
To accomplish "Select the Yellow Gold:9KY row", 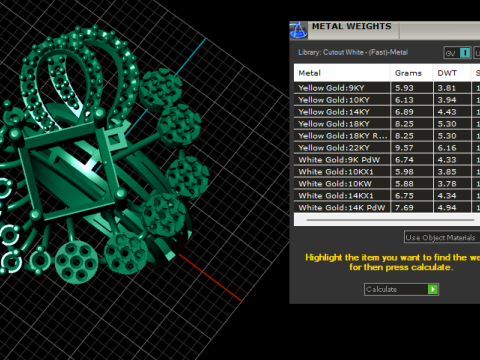I will click(x=387, y=88).
